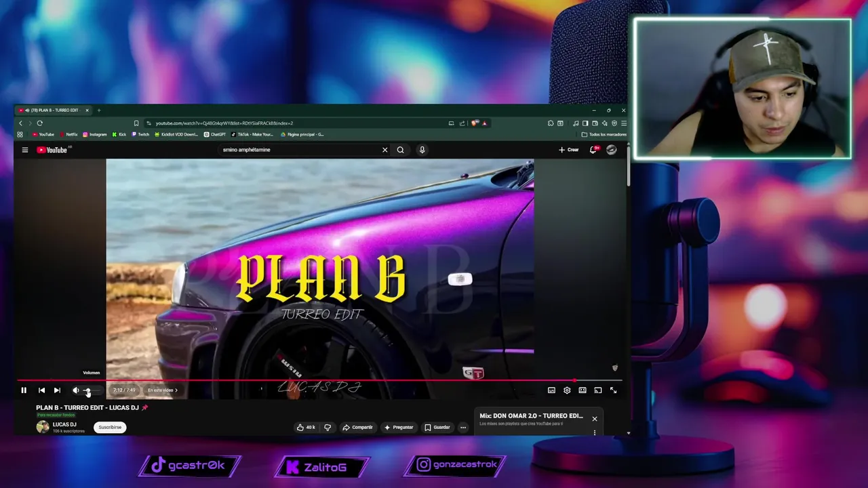Pause the video with the pause button

(24, 390)
